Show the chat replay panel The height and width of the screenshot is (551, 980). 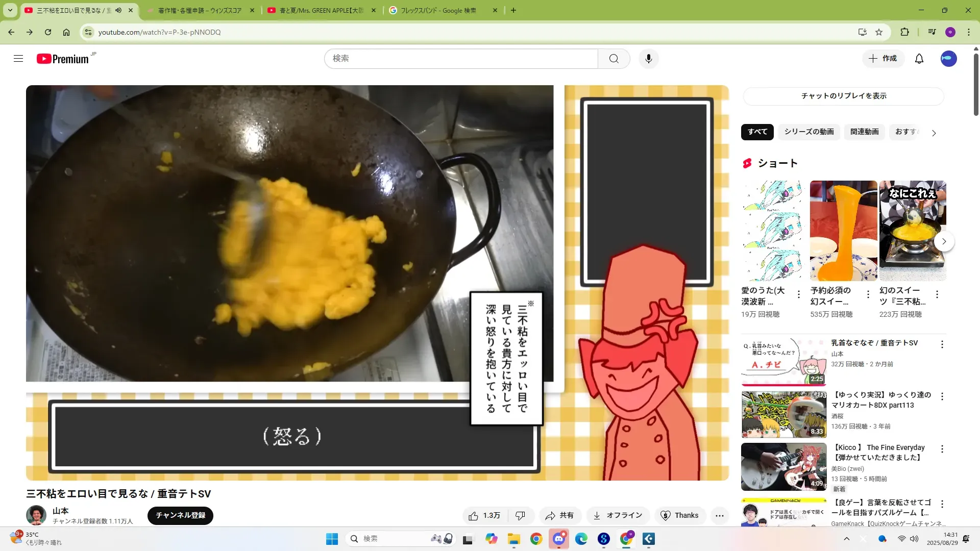843,96
